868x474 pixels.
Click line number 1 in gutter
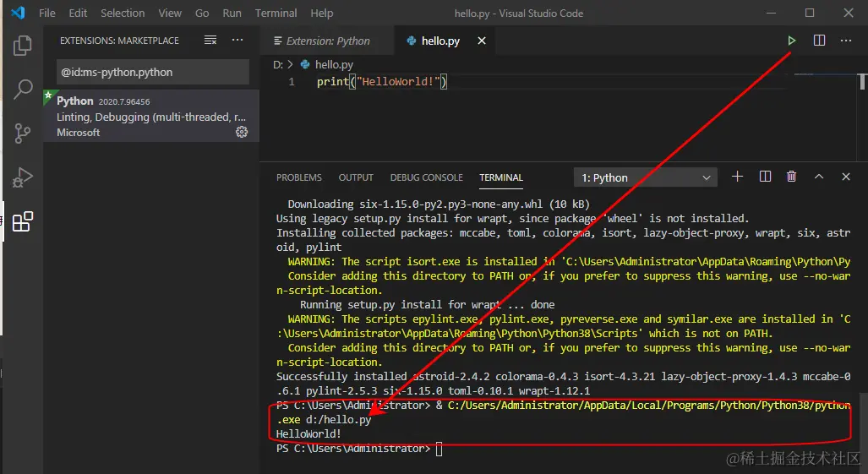[292, 82]
